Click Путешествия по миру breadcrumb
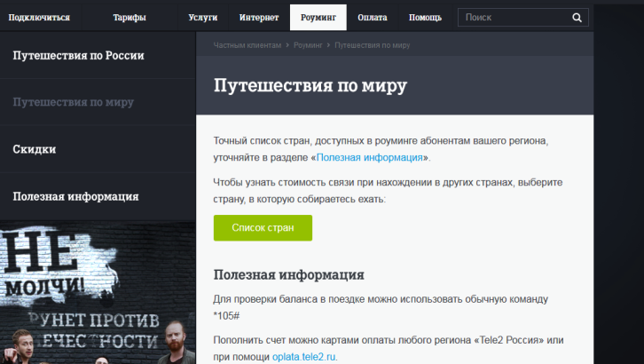 click(372, 44)
